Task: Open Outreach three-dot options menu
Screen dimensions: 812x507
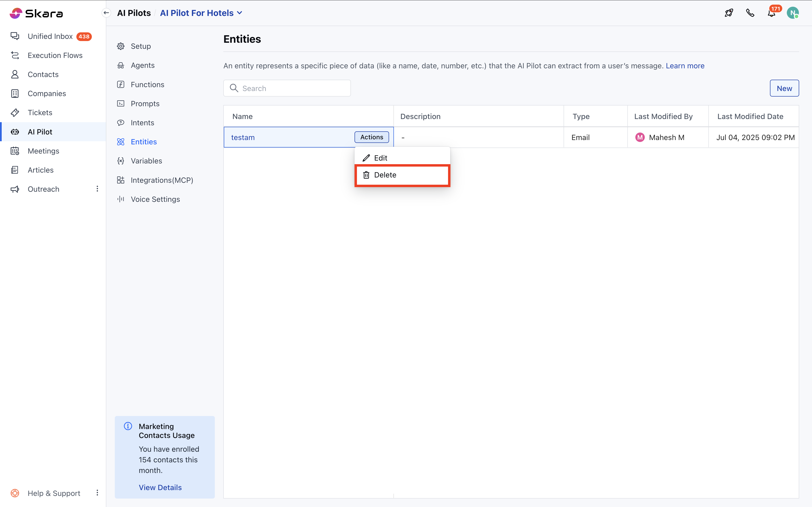Action: [97, 189]
